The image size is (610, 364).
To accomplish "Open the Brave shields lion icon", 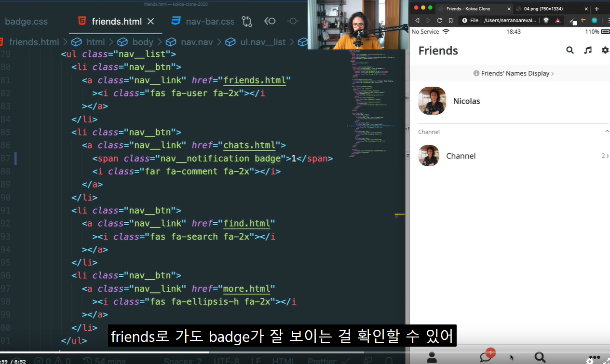I will coord(546,20).
